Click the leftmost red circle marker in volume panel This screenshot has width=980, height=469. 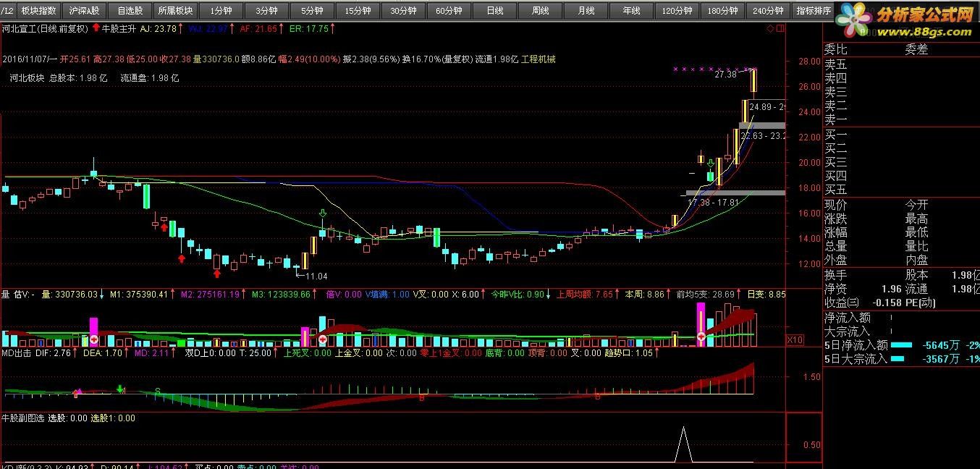[93, 339]
